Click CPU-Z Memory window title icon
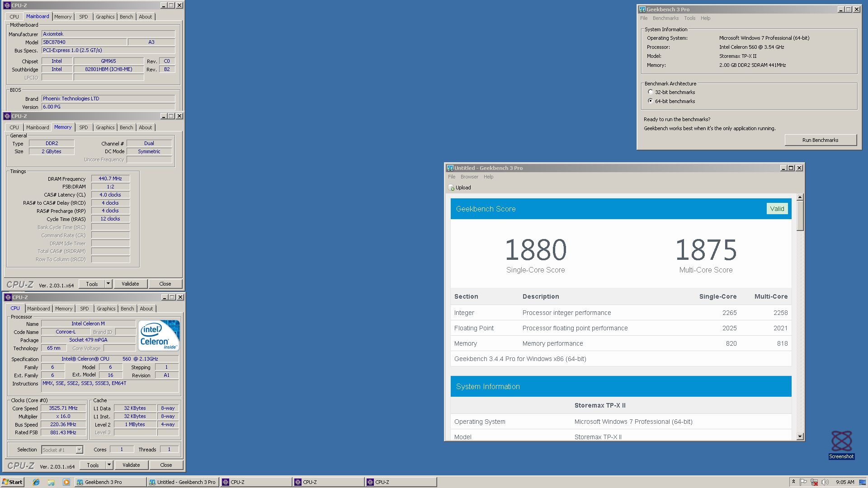The image size is (868, 488). click(x=7, y=116)
